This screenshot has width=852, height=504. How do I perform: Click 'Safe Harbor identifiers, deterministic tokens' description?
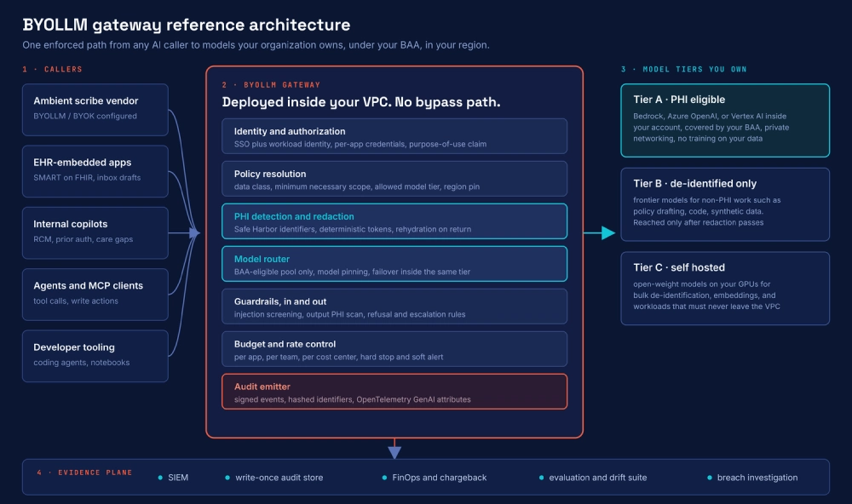(352, 229)
